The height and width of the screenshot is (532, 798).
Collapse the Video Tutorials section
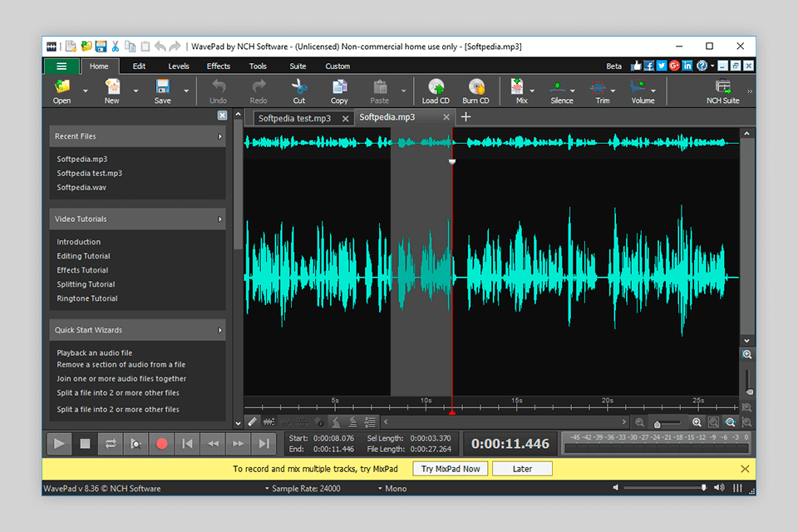click(x=219, y=219)
